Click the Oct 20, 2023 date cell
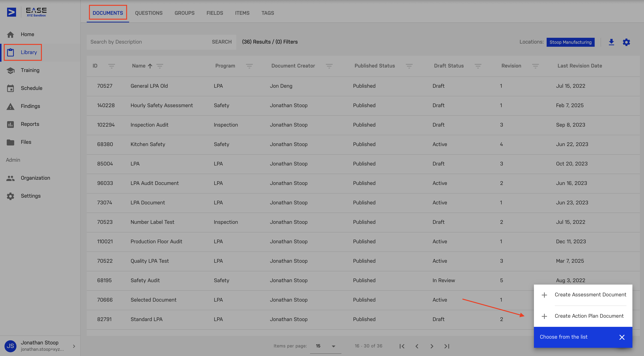Viewport: 644px width, 356px height. 571,164
